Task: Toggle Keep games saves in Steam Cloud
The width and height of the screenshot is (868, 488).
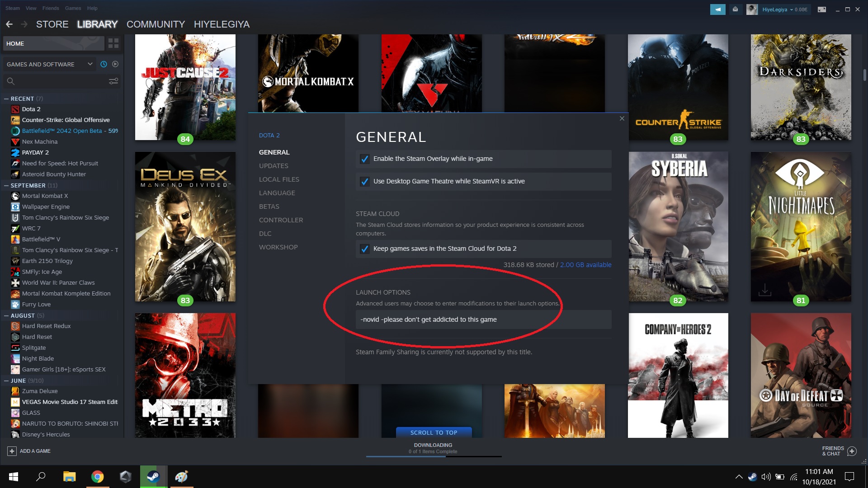Action: click(x=364, y=249)
